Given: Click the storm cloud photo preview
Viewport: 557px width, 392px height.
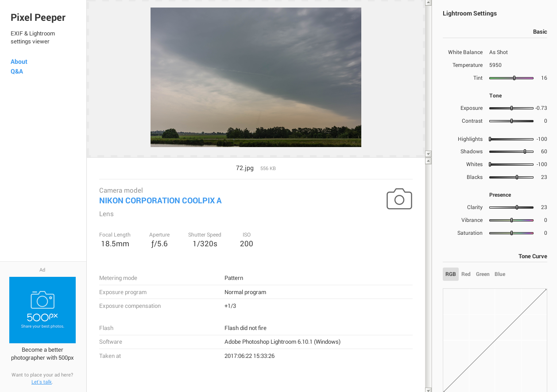Looking at the screenshot, I should [x=255, y=77].
